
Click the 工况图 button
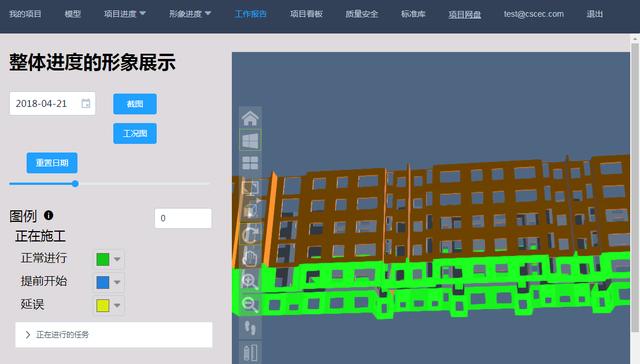(x=135, y=133)
